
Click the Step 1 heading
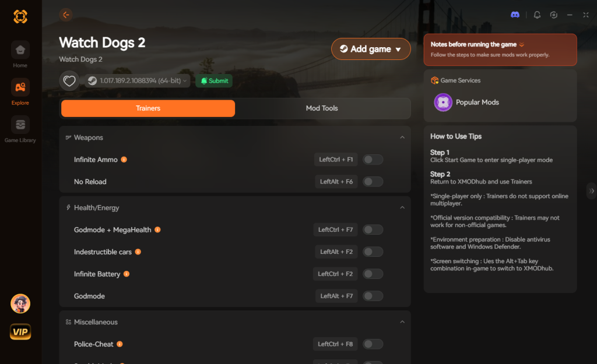440,152
